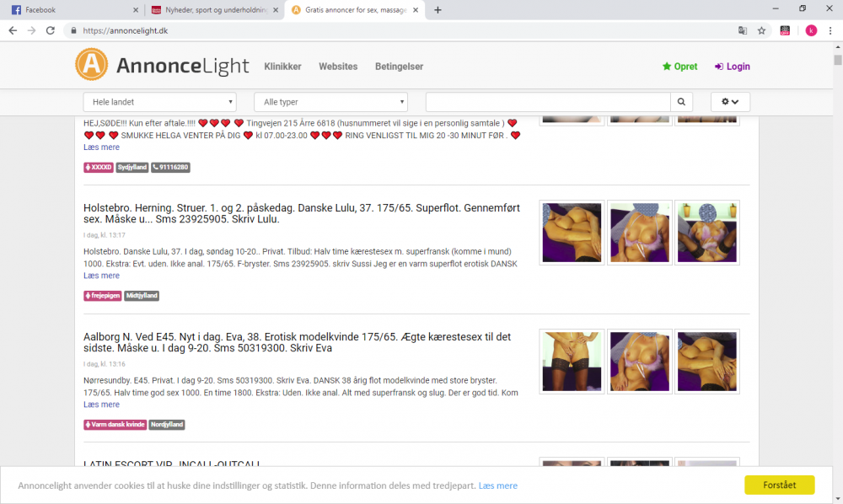Open a new tab with plus icon
Image resolution: width=843 pixels, height=504 pixels.
click(x=438, y=9)
